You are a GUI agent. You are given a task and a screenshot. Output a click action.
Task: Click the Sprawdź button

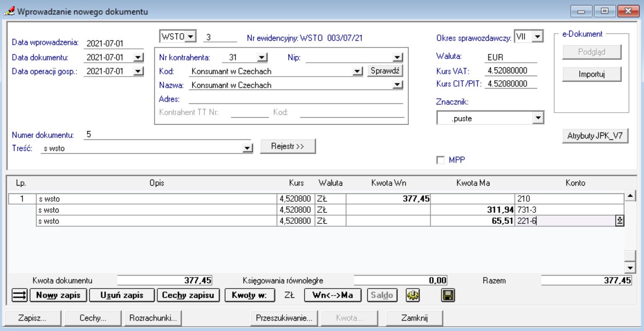coord(385,71)
